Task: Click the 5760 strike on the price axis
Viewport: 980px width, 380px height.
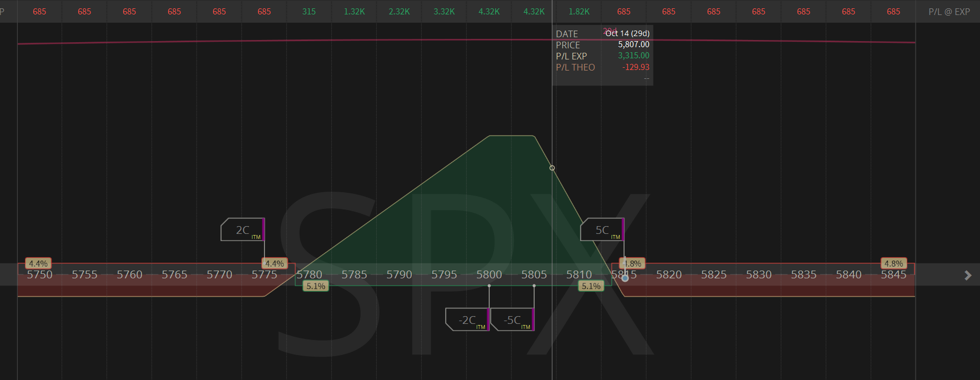Action: 129,274
